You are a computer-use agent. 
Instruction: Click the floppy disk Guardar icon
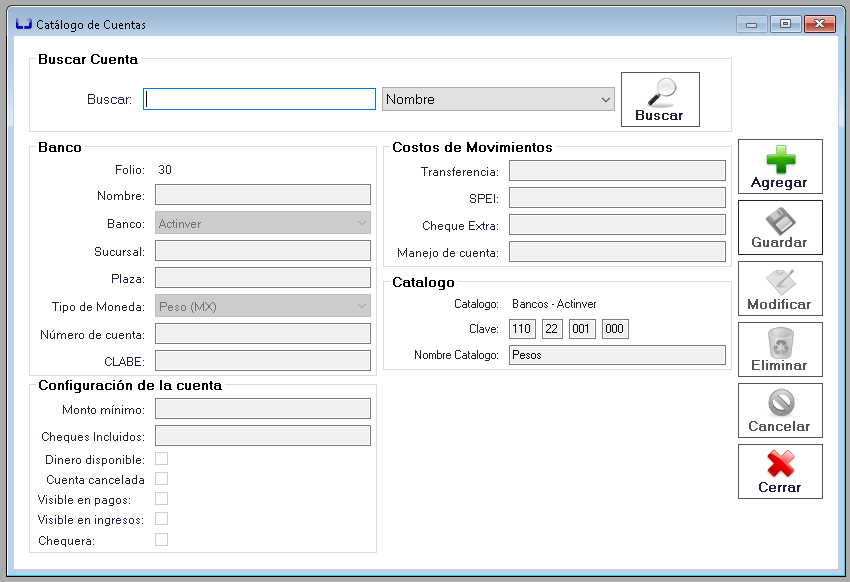(x=780, y=221)
